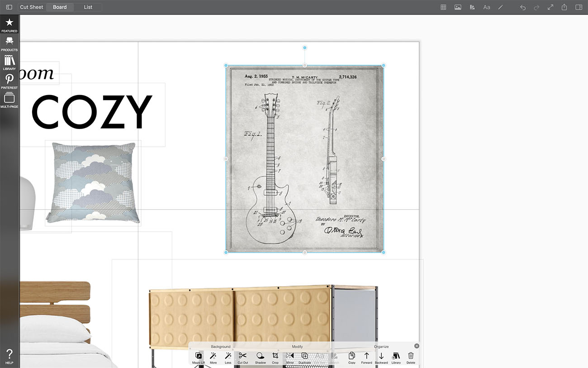This screenshot has height=368, width=588.
Task: Open the Pinterest panel in sidebar
Action: pyautogui.click(x=9, y=81)
